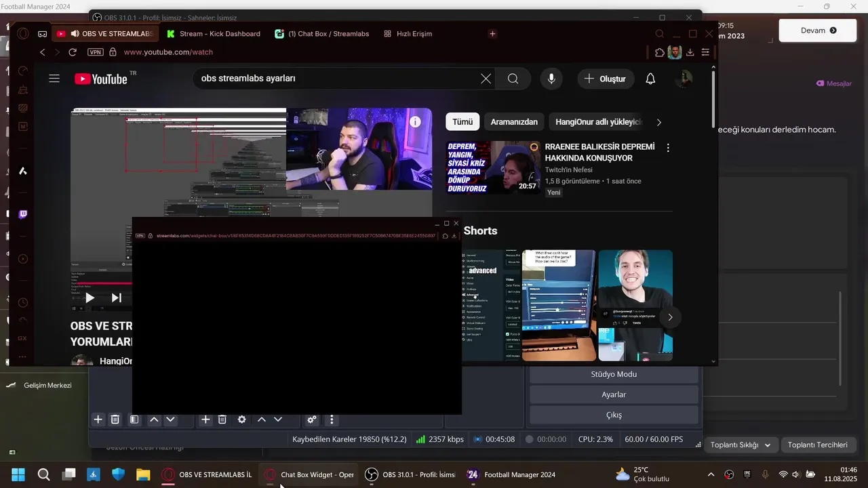Skip to next YouTube video
868x488 pixels.
point(117,298)
